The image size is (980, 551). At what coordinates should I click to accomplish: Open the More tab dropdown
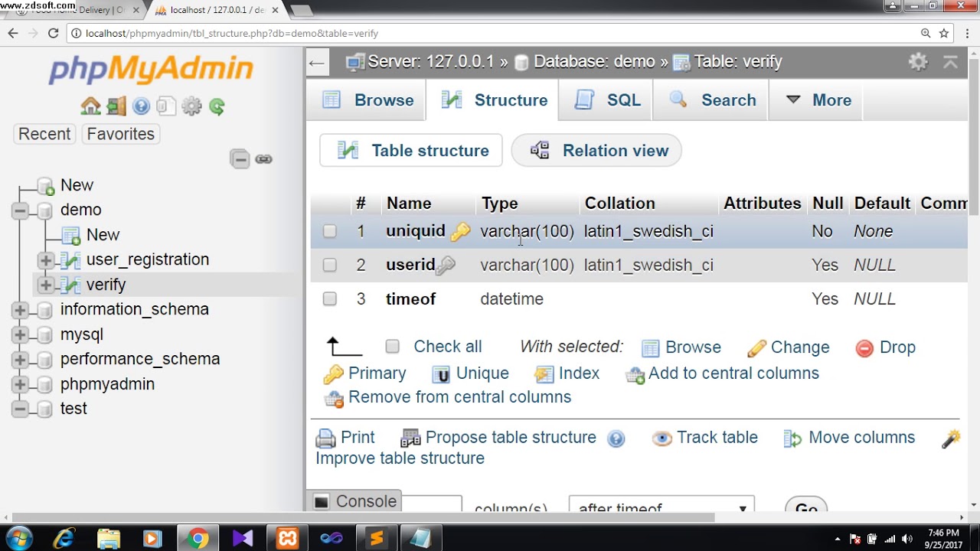tap(817, 100)
